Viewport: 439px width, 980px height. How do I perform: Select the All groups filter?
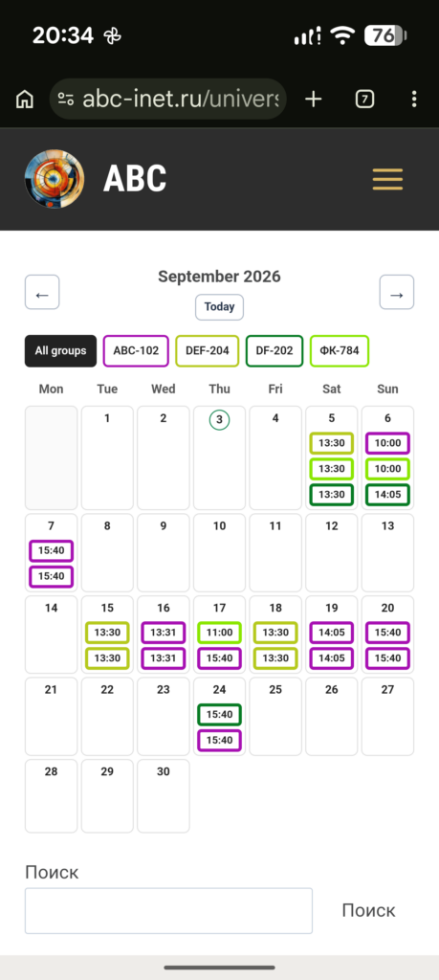[60, 350]
